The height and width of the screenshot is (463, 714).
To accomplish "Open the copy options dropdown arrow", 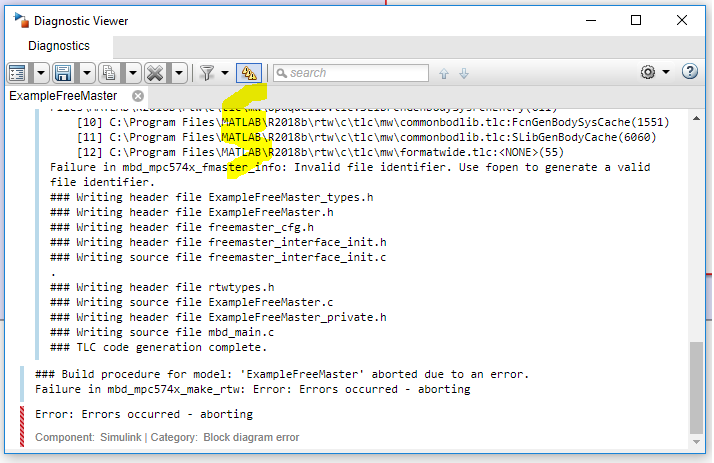I will pyautogui.click(x=133, y=73).
